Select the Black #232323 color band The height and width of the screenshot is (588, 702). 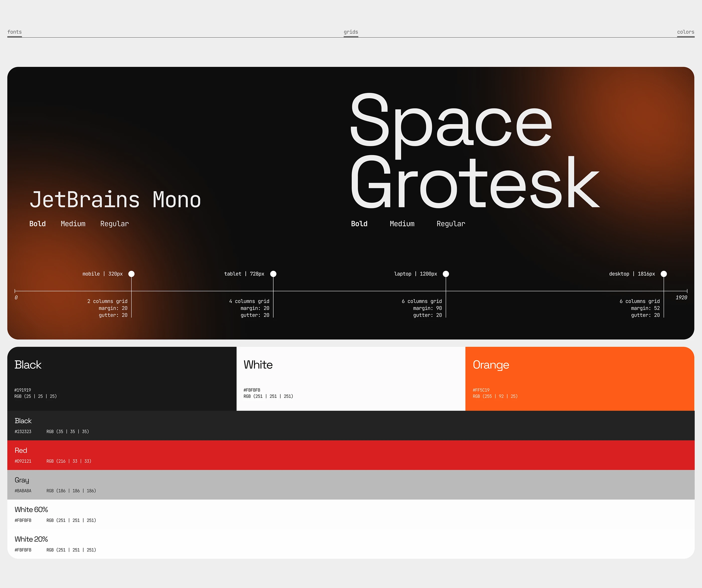point(351,425)
